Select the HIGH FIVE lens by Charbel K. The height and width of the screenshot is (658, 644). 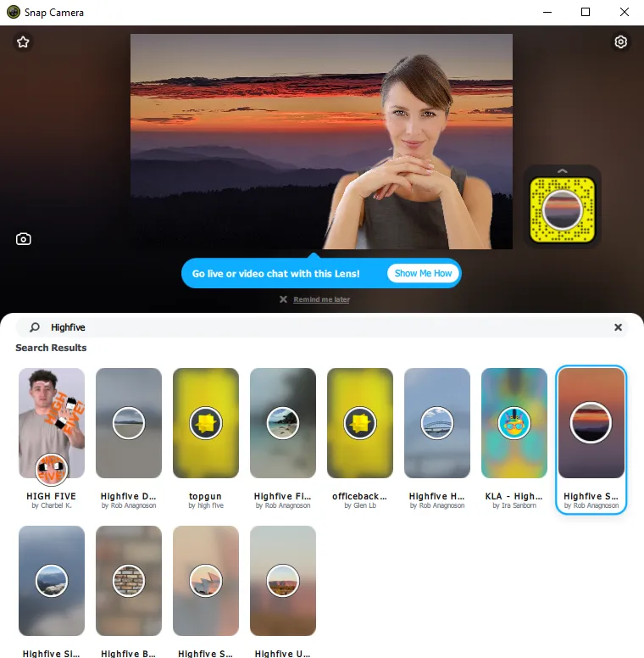[x=52, y=423]
